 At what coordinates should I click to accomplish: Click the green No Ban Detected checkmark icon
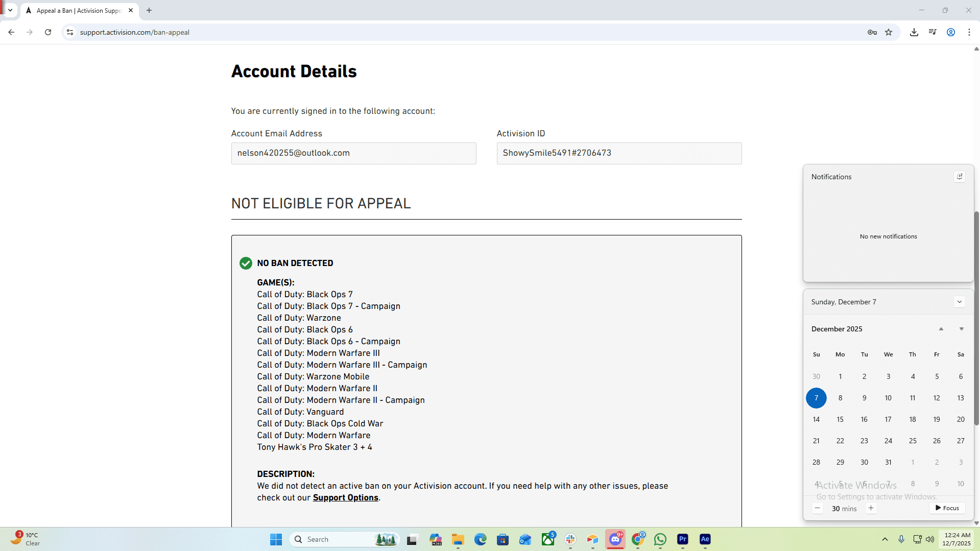point(246,263)
